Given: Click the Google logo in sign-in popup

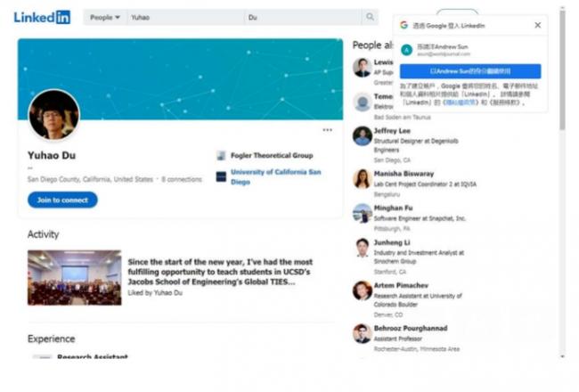Looking at the screenshot, I should click(404, 25).
